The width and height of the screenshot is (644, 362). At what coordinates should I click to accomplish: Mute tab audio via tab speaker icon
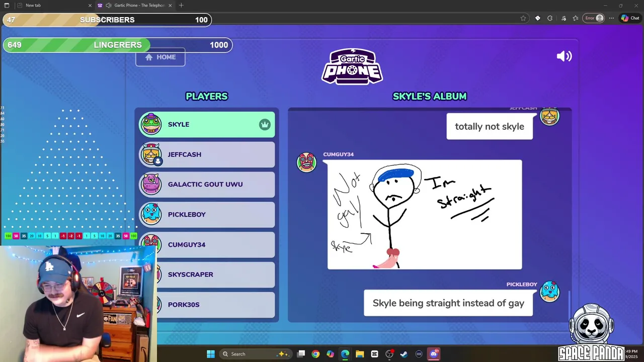coord(108,5)
